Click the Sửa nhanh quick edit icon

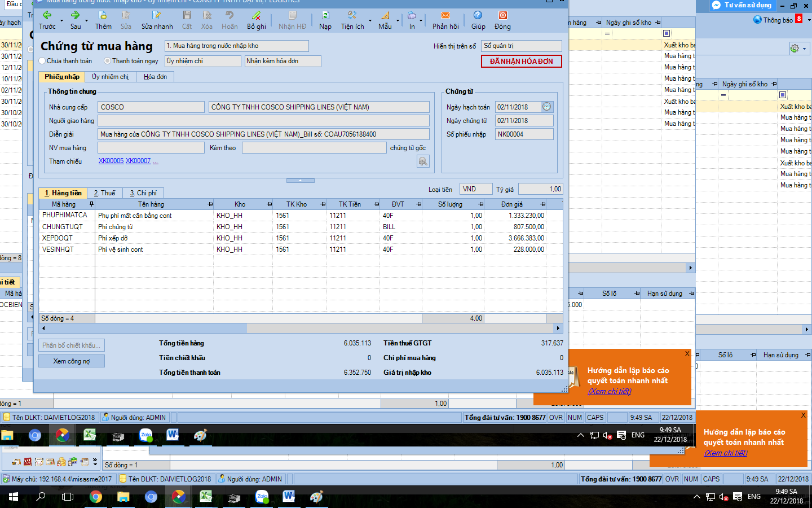157,20
